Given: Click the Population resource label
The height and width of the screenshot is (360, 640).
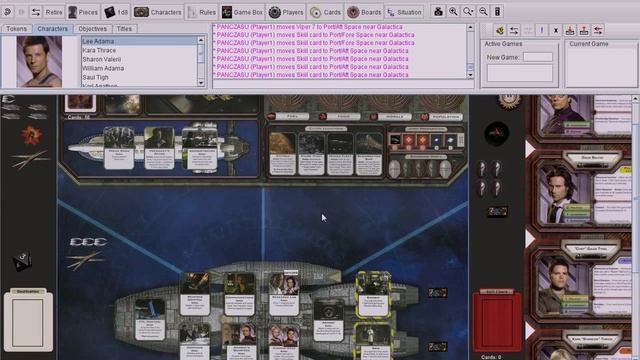Looking at the screenshot, I should tap(442, 117).
